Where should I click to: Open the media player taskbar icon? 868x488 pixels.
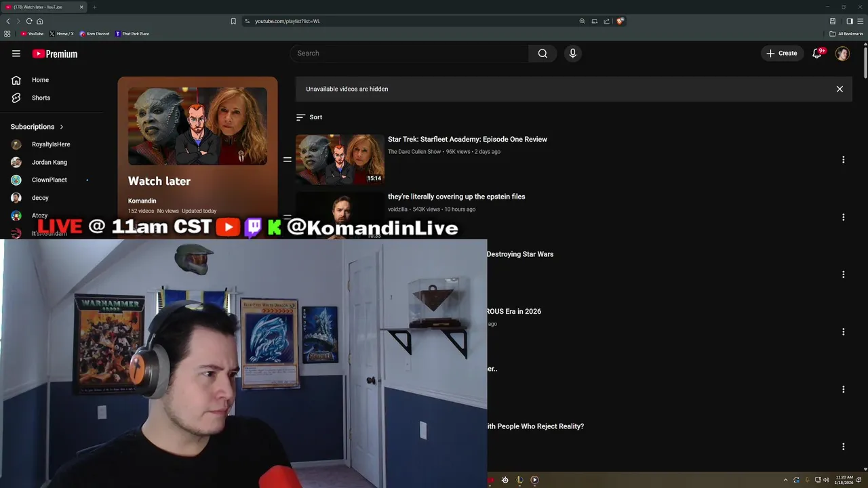point(534,480)
